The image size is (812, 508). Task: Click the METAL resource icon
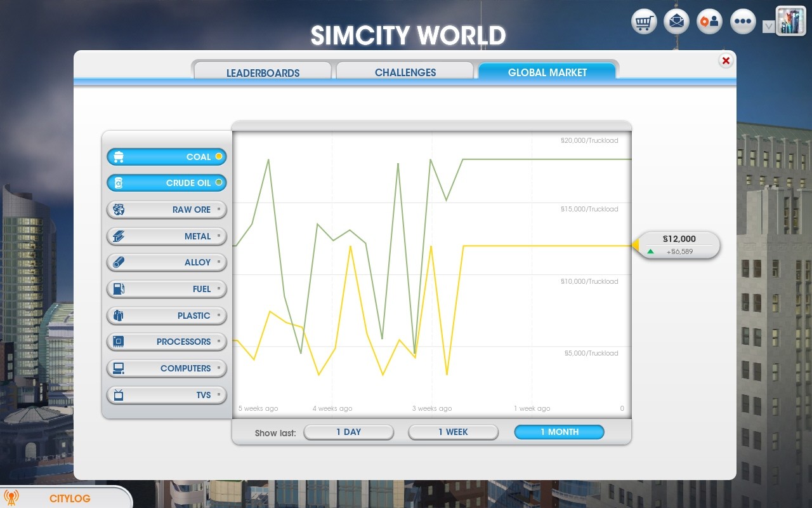(120, 236)
